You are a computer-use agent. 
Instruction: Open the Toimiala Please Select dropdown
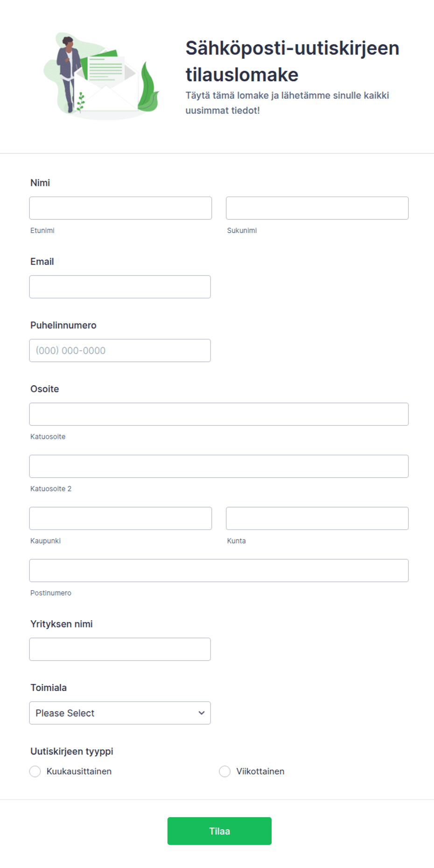pos(120,713)
